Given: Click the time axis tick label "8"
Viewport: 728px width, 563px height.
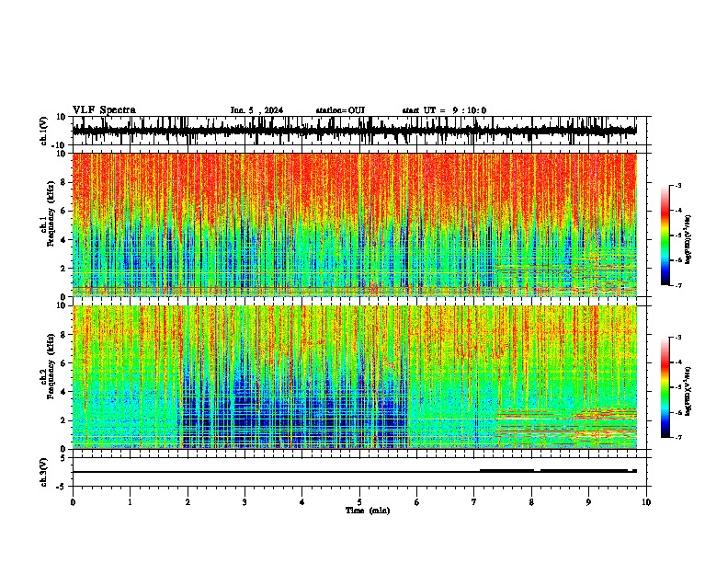Looking at the screenshot, I should (x=531, y=502).
